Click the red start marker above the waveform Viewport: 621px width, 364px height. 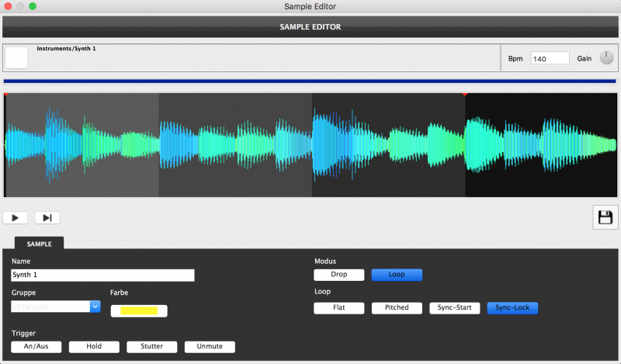tap(6, 94)
